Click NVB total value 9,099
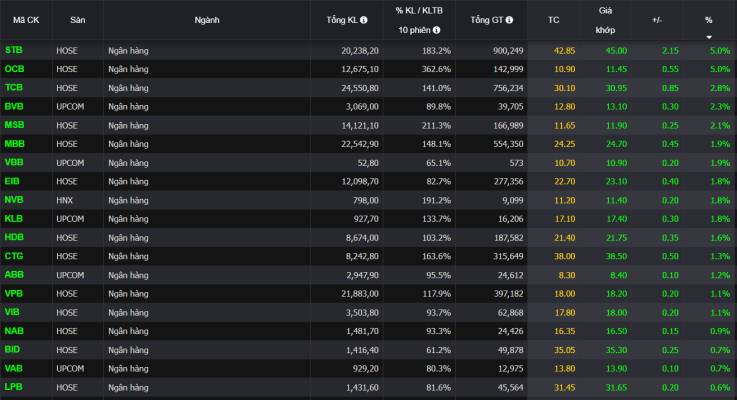 click(512, 200)
